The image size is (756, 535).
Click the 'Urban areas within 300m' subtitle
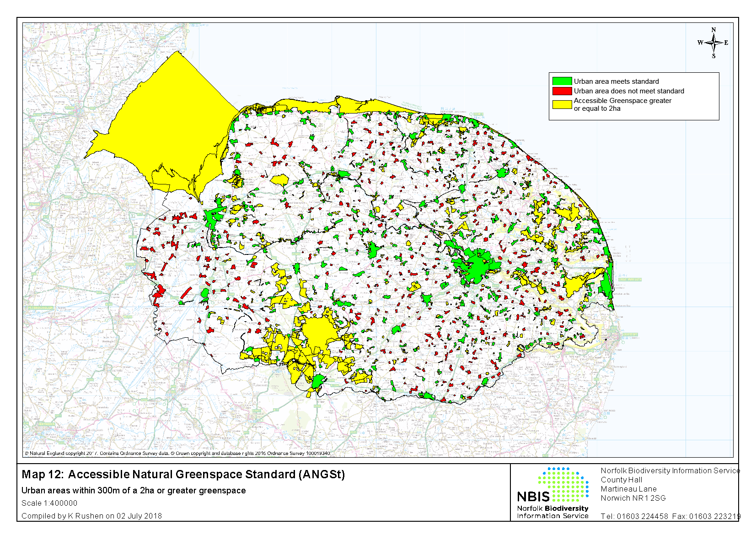tap(134, 491)
